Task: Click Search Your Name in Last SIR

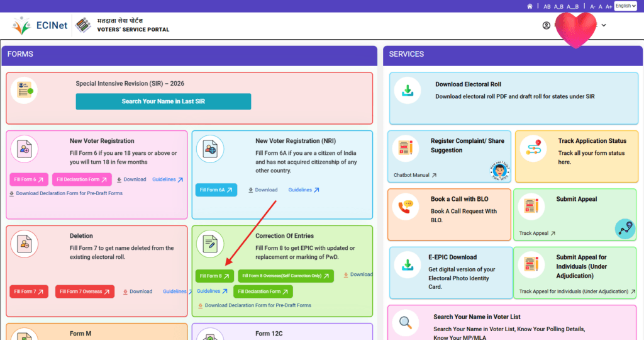Action: pos(164,101)
